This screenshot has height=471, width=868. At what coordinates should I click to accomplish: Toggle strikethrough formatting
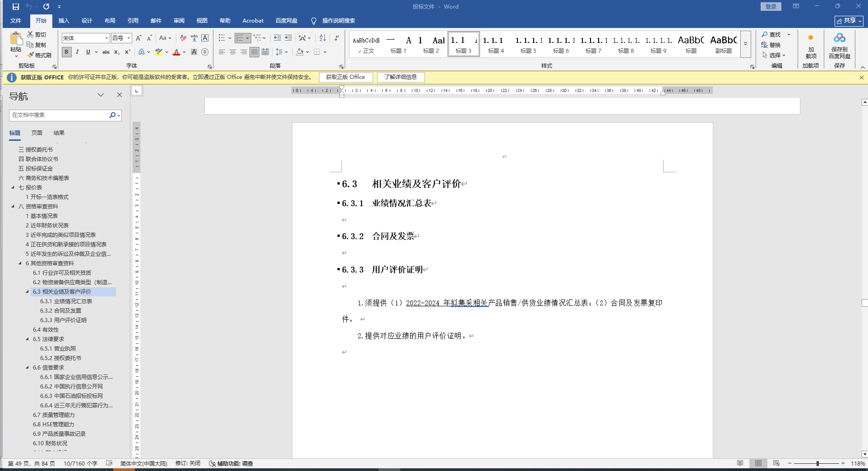[106, 52]
